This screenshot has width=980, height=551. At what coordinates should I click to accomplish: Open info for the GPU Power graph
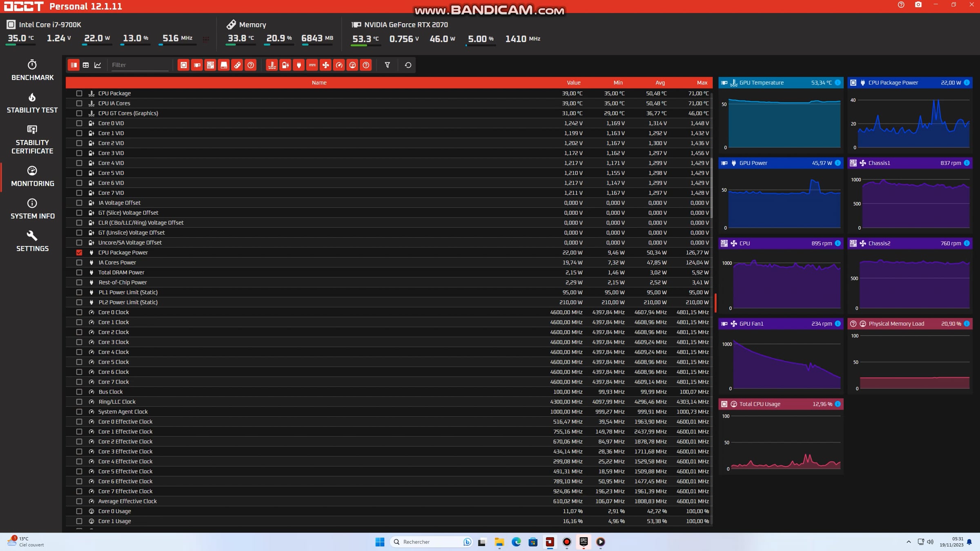[x=838, y=163]
